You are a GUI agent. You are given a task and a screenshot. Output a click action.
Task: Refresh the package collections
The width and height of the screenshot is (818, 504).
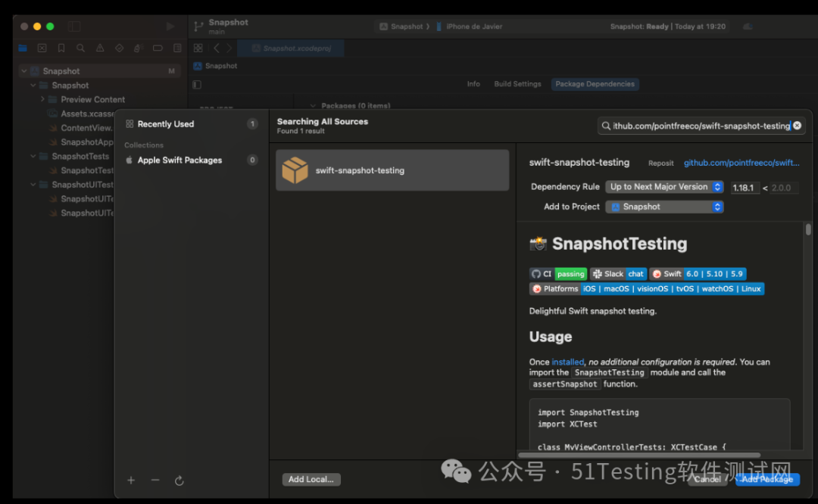click(x=179, y=481)
